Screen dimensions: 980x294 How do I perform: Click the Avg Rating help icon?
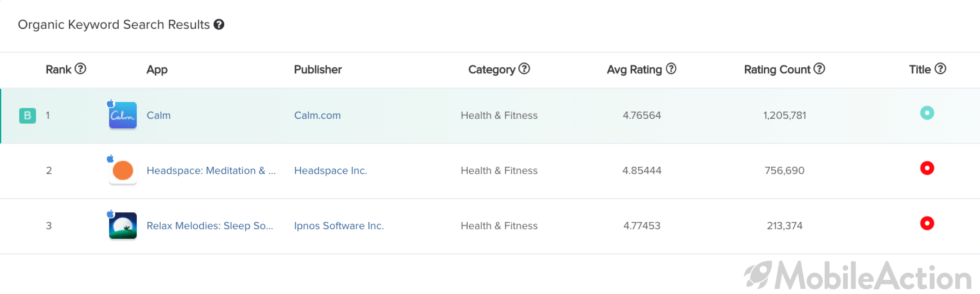(x=671, y=69)
